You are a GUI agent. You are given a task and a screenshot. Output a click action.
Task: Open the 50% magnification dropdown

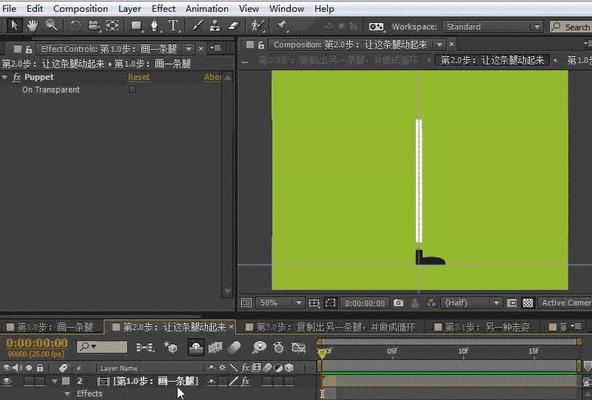coord(280,303)
